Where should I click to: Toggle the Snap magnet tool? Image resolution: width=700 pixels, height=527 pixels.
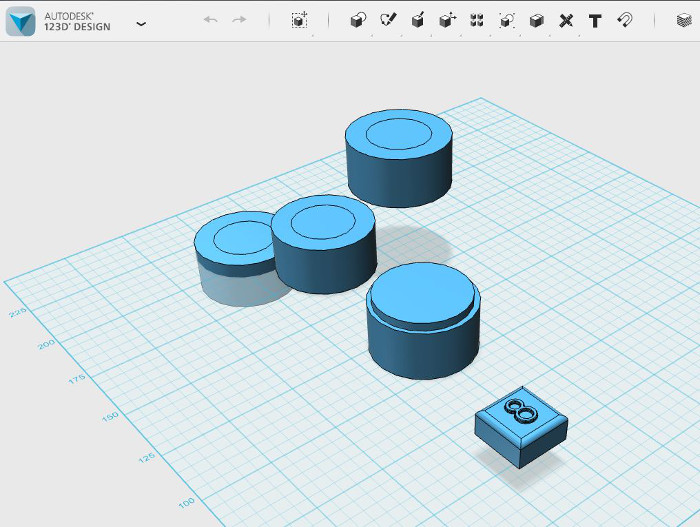pos(625,21)
